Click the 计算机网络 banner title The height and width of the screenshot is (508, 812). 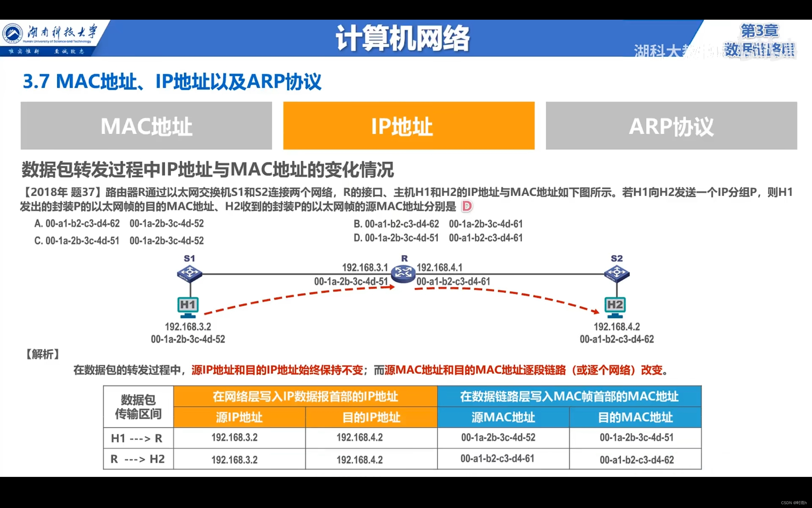coord(403,38)
